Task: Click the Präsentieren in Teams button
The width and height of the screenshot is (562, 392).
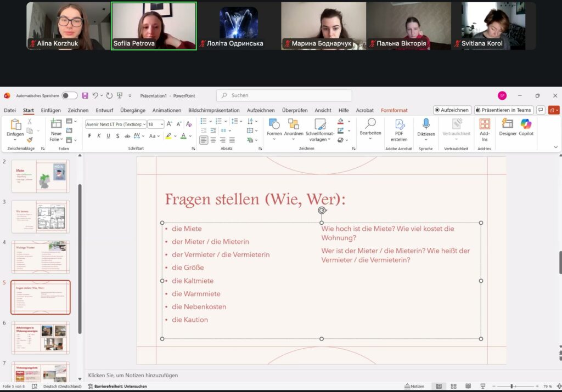Action: point(503,110)
